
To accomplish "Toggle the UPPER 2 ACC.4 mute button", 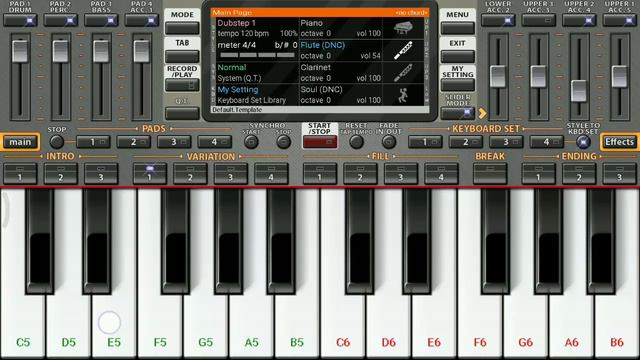I will point(579,20).
